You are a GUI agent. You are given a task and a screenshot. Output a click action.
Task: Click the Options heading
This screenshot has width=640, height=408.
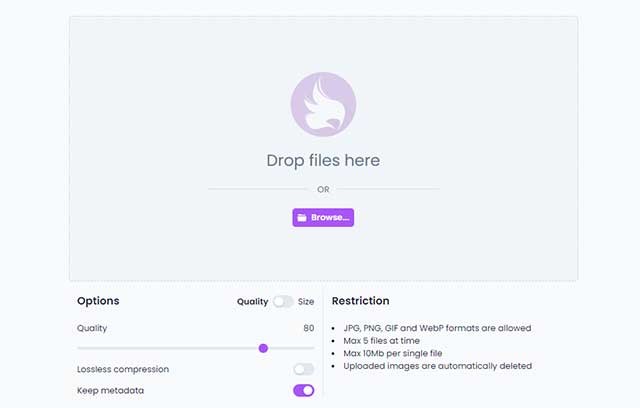click(98, 301)
